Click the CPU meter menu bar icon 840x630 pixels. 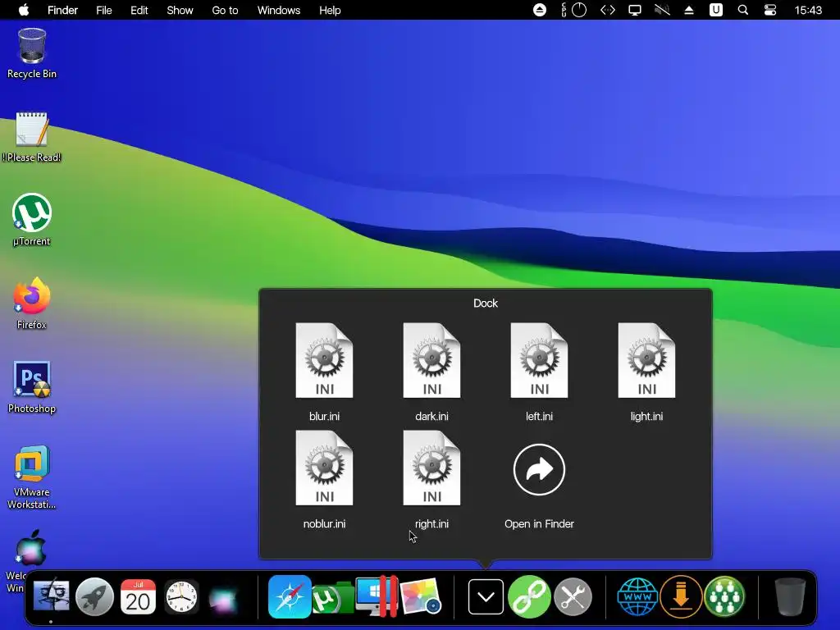coord(574,10)
